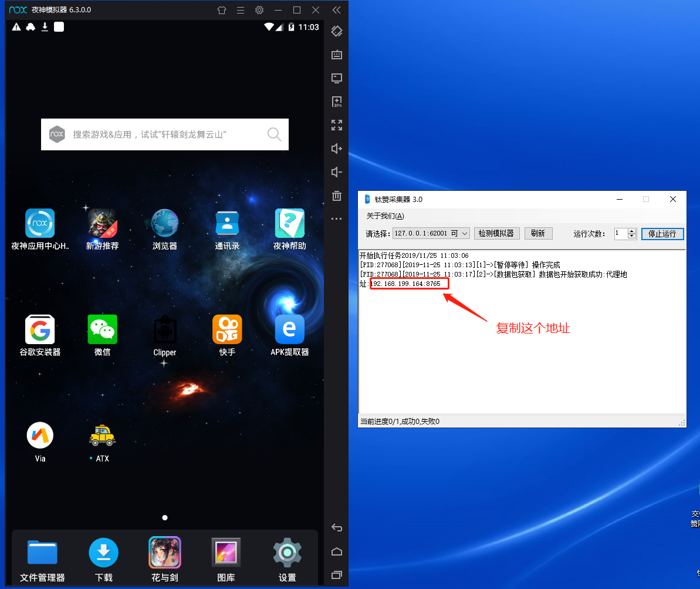Image resolution: width=700 pixels, height=589 pixels.
Task: Click the 刷新 refresh button
Action: point(538,233)
